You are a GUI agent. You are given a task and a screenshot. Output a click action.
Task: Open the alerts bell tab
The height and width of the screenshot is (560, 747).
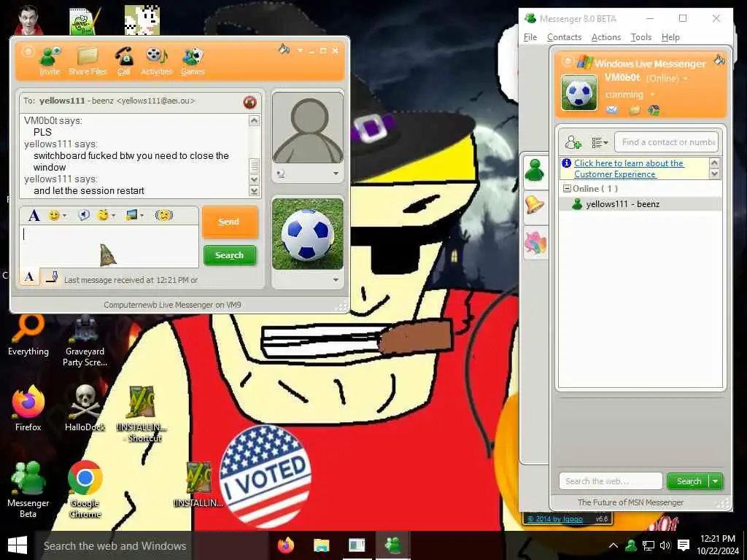[535, 205]
